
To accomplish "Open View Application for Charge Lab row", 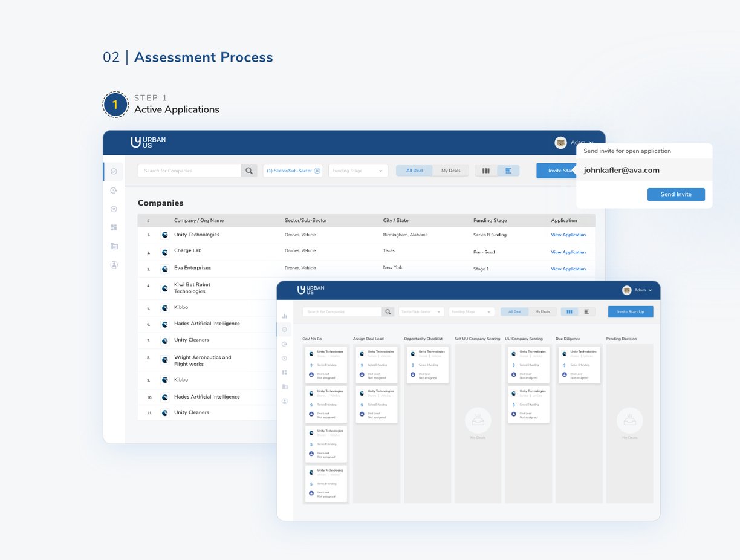I will pyautogui.click(x=568, y=252).
